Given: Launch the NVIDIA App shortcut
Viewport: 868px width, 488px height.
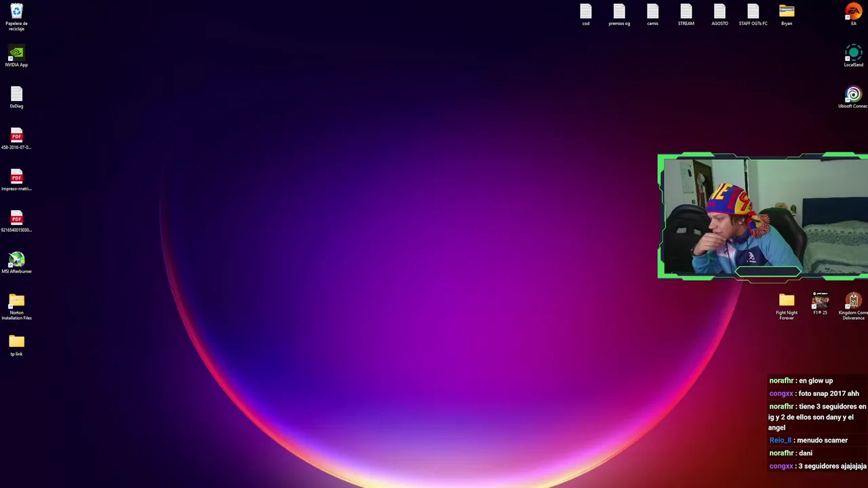Looking at the screenshot, I should click(16, 56).
